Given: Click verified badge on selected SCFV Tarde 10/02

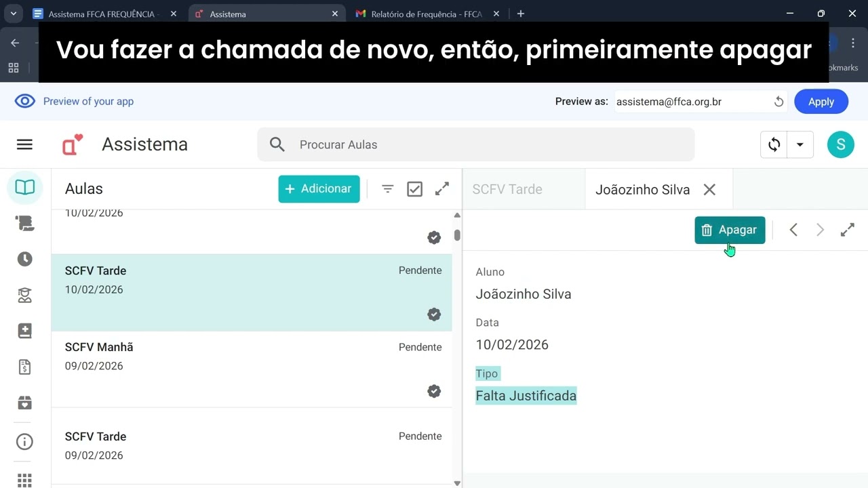Looking at the screenshot, I should coord(434,314).
